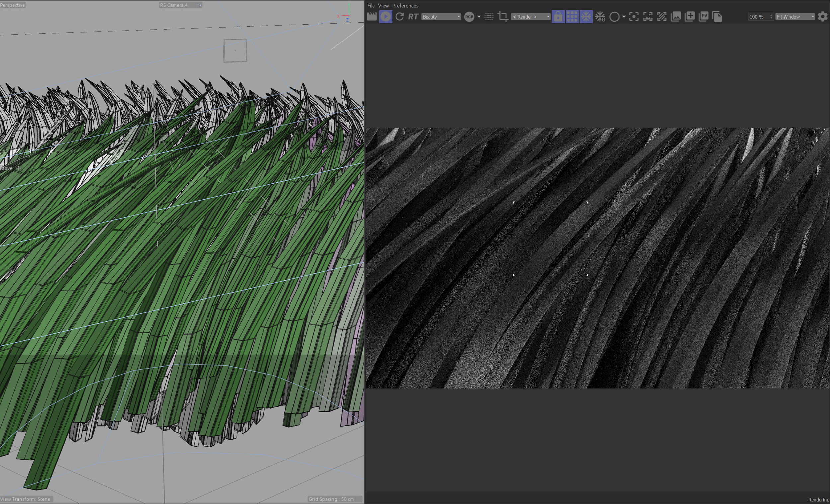Expand the RGB channel options arrow
Screen dimensions: 830x504
click(479, 17)
